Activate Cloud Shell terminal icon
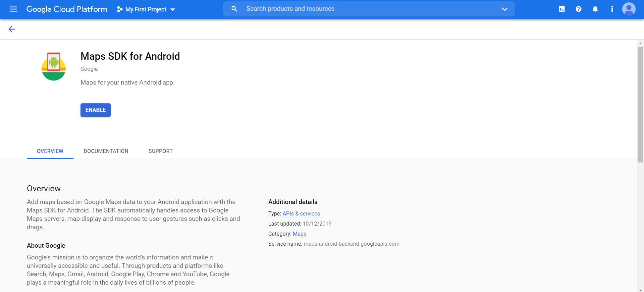 point(562,9)
